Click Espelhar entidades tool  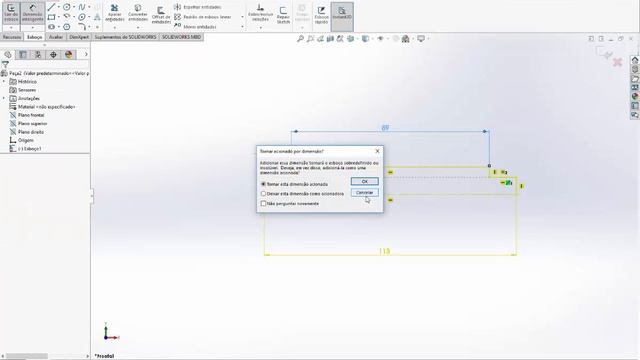198,7
